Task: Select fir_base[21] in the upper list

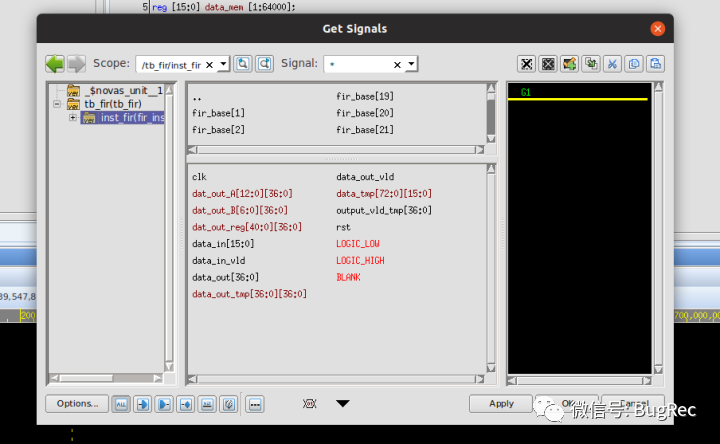Action: pos(365,130)
